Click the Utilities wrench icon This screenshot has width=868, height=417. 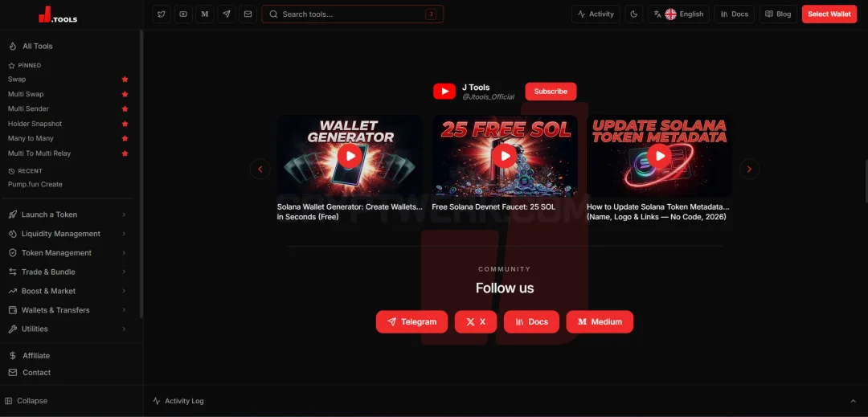[12, 329]
